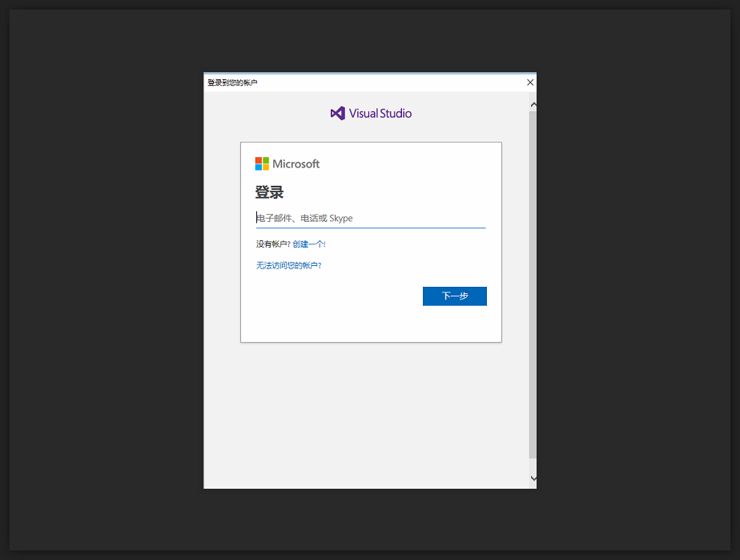Click the 下一步 (Next) button
The width and height of the screenshot is (740, 560).
[x=454, y=296]
